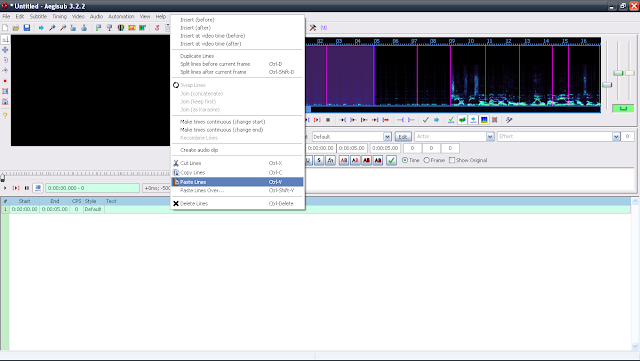Open video tools help question mark
640x361 pixels.
click(x=5, y=116)
